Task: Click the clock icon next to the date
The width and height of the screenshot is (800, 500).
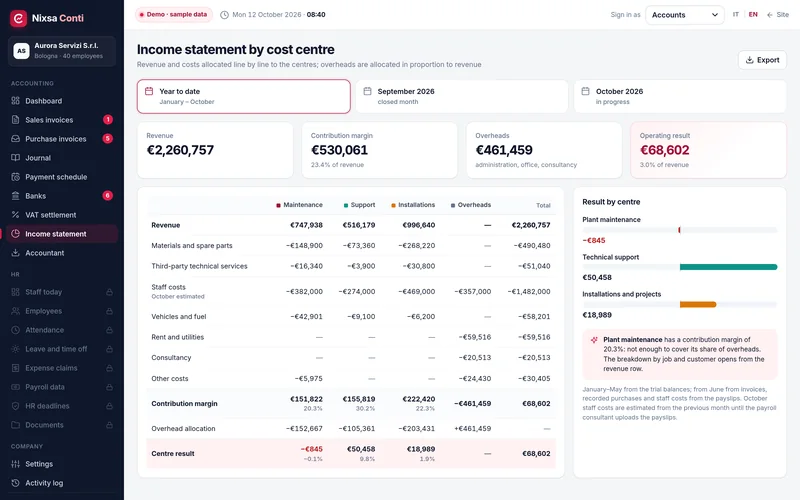Action: (224, 15)
